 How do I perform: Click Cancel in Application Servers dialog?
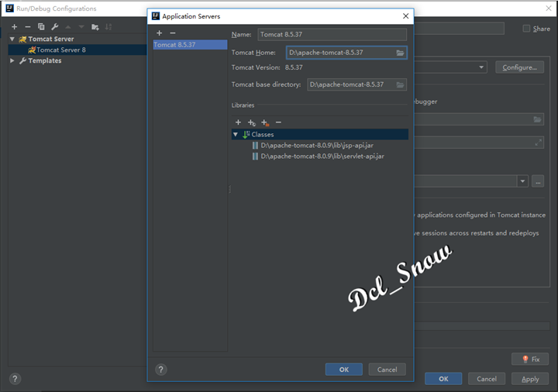click(x=387, y=370)
